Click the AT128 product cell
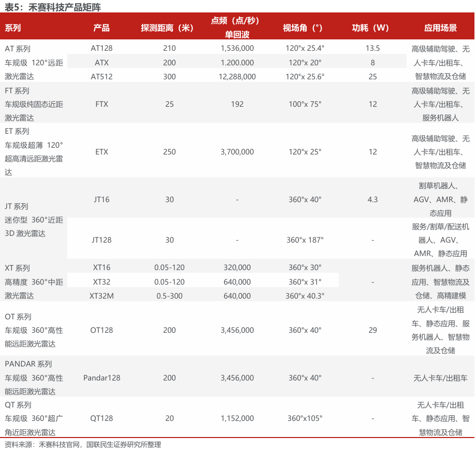This screenshot has width=476, height=451. (102, 48)
